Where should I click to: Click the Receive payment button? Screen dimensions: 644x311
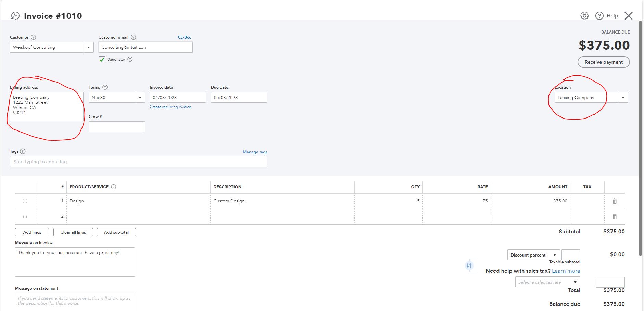click(x=603, y=62)
